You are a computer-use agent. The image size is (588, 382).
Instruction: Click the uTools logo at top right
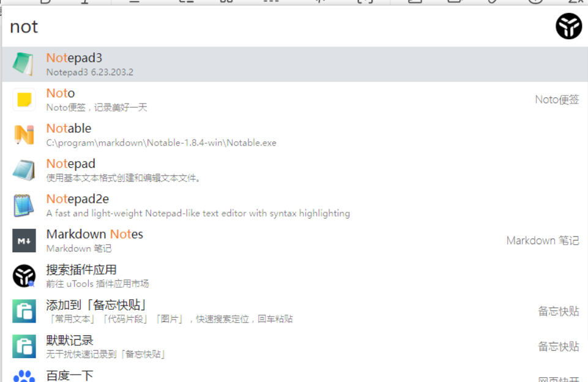point(568,26)
